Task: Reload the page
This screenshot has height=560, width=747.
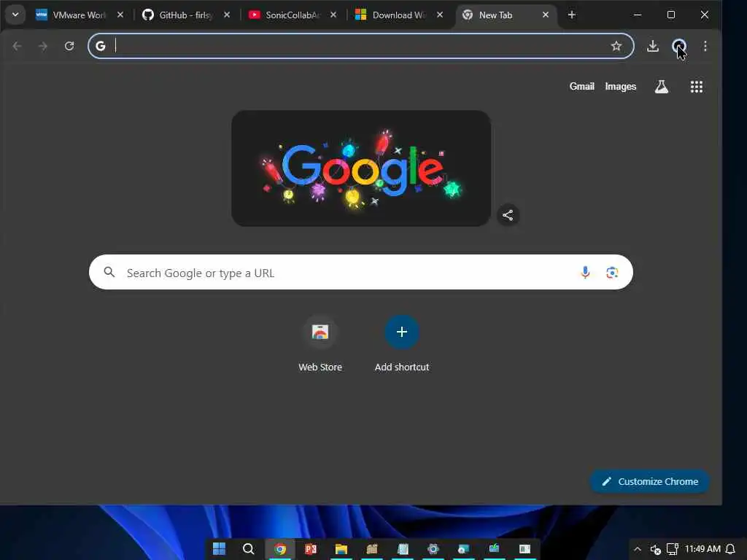Action: click(69, 46)
